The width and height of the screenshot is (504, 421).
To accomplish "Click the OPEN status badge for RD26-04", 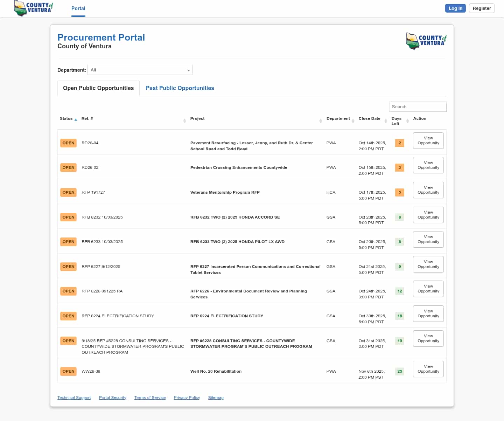I will coord(68,143).
